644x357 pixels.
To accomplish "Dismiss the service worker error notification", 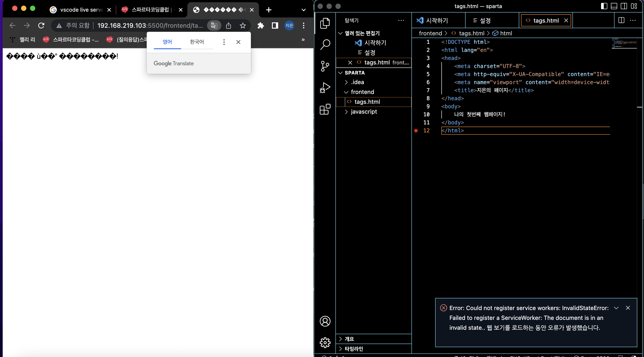I will coord(628,308).
